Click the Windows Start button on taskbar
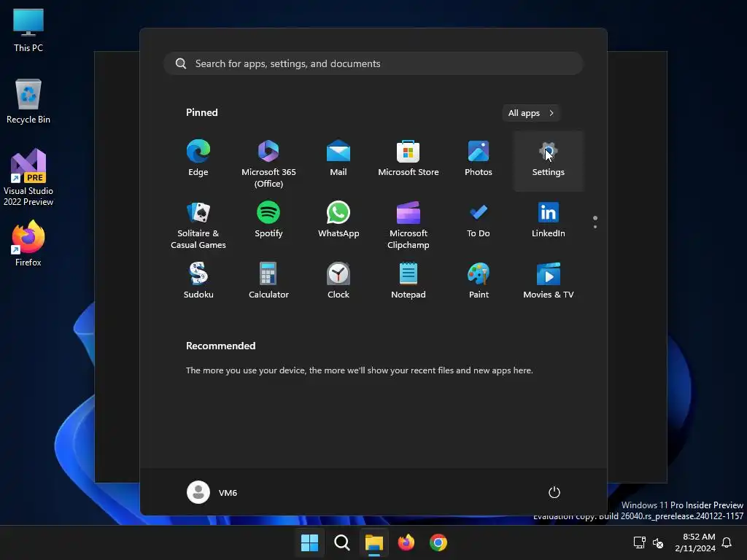747x560 pixels. click(x=309, y=542)
